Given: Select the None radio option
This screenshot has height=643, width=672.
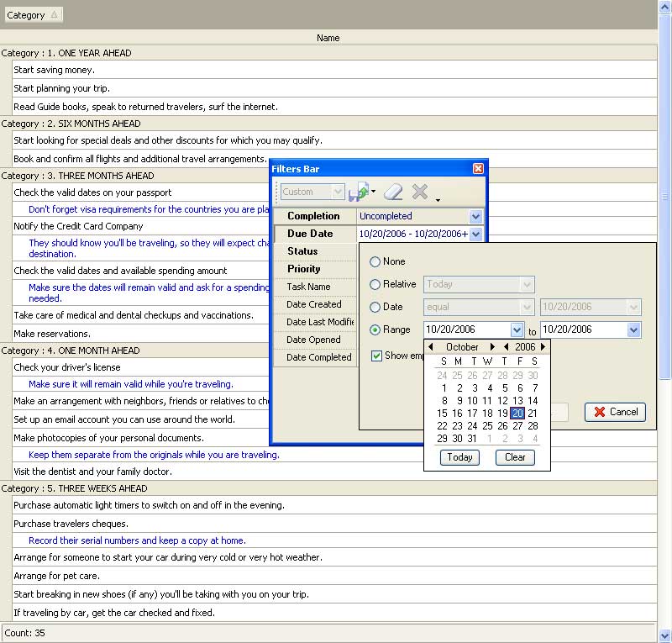Looking at the screenshot, I should (x=375, y=262).
